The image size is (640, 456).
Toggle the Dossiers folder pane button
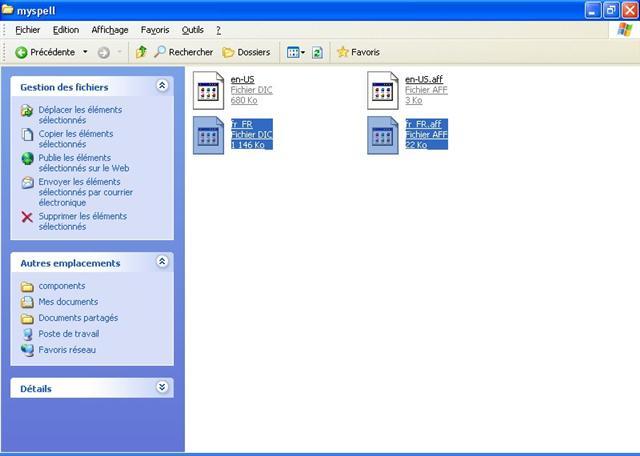pos(247,52)
